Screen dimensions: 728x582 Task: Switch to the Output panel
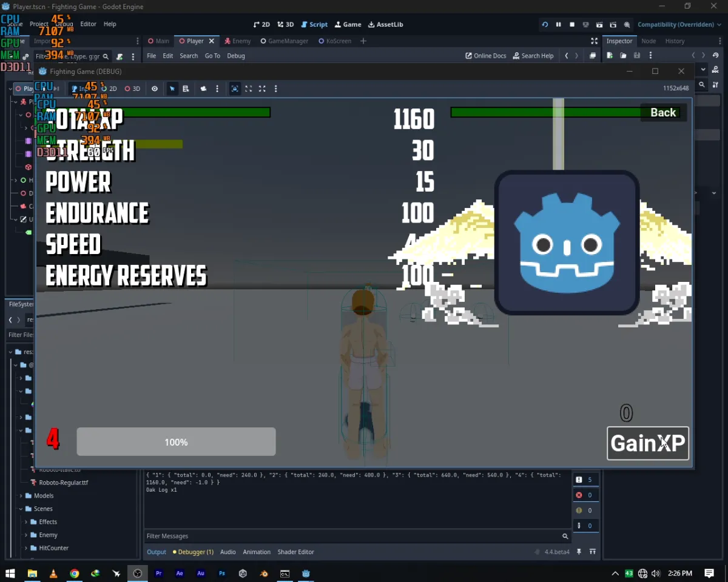click(x=157, y=552)
